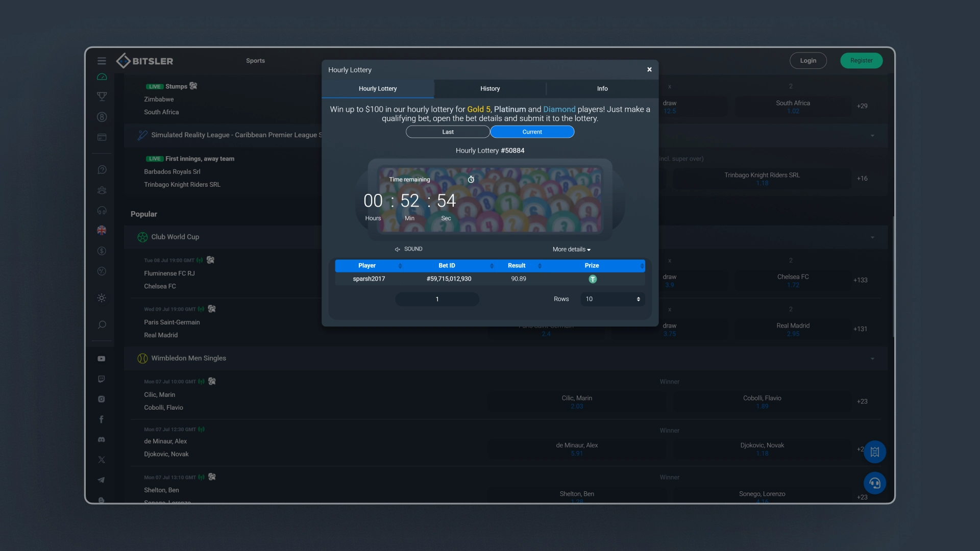Toggle lottery SOUND on or off

click(x=408, y=249)
